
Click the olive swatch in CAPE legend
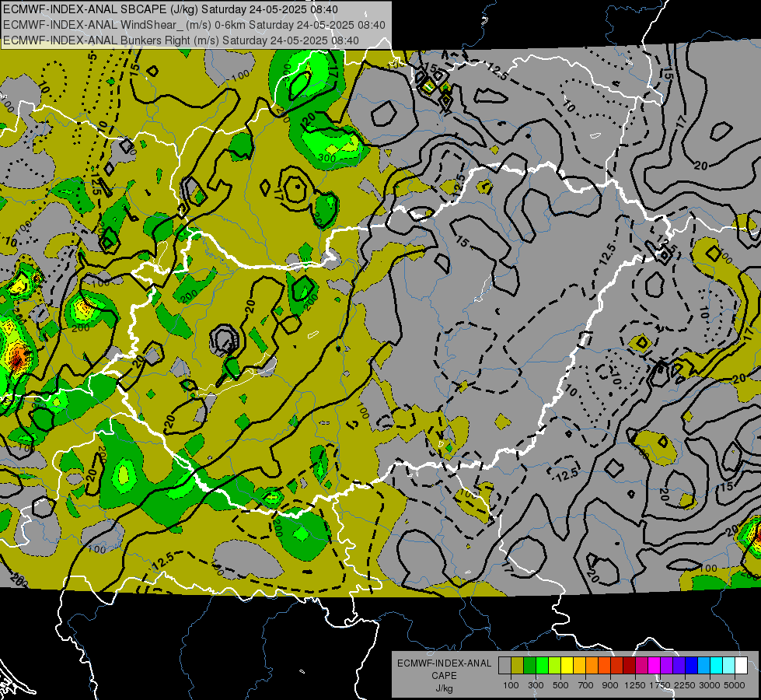(518, 666)
